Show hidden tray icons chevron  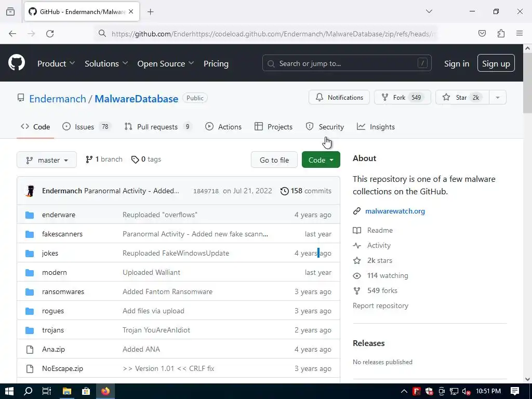click(404, 391)
